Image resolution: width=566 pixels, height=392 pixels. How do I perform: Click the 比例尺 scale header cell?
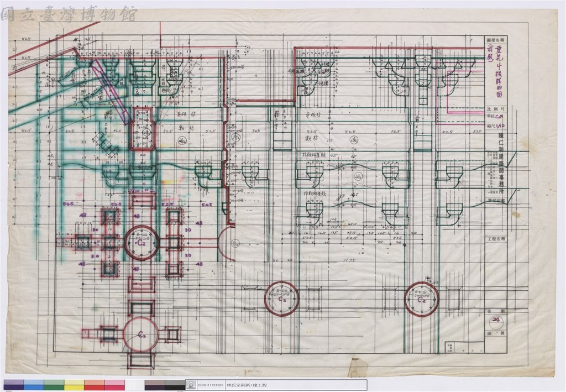click(496, 109)
